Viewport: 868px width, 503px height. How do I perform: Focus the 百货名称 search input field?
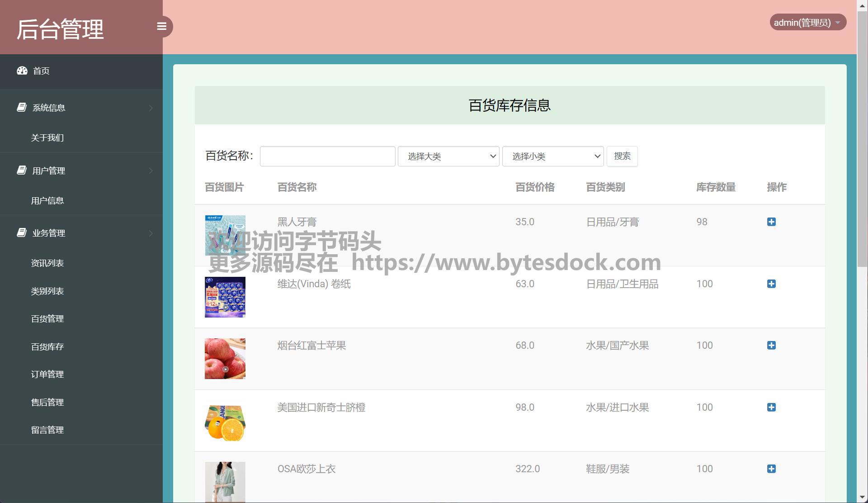point(327,156)
